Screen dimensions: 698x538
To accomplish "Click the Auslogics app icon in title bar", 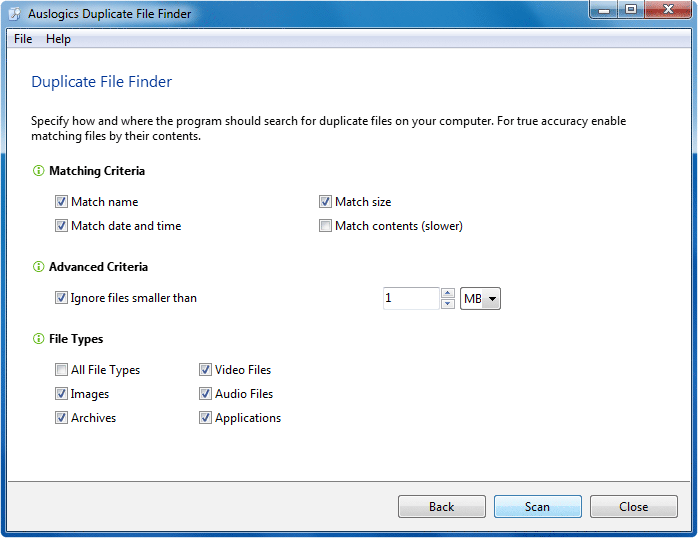I will [x=15, y=14].
